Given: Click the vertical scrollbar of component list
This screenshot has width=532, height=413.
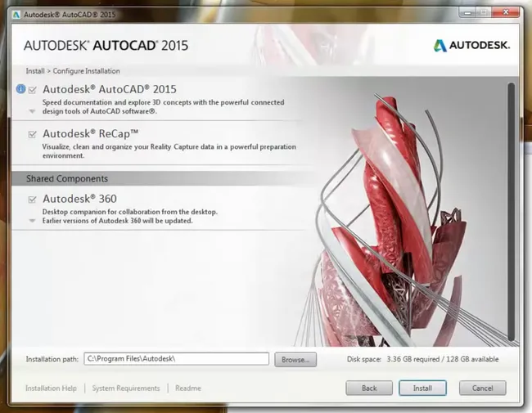Looking at the screenshot, I should pos(512,212).
